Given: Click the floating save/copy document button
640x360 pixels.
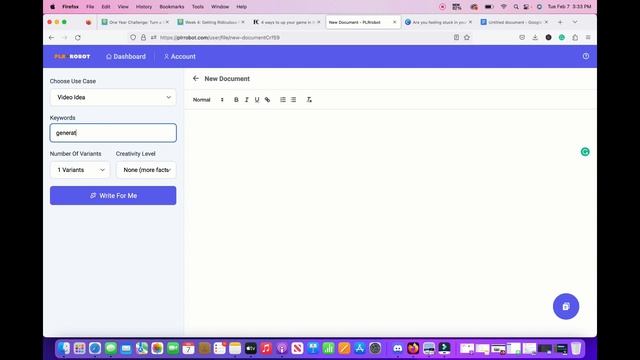Looking at the screenshot, I should tap(566, 306).
